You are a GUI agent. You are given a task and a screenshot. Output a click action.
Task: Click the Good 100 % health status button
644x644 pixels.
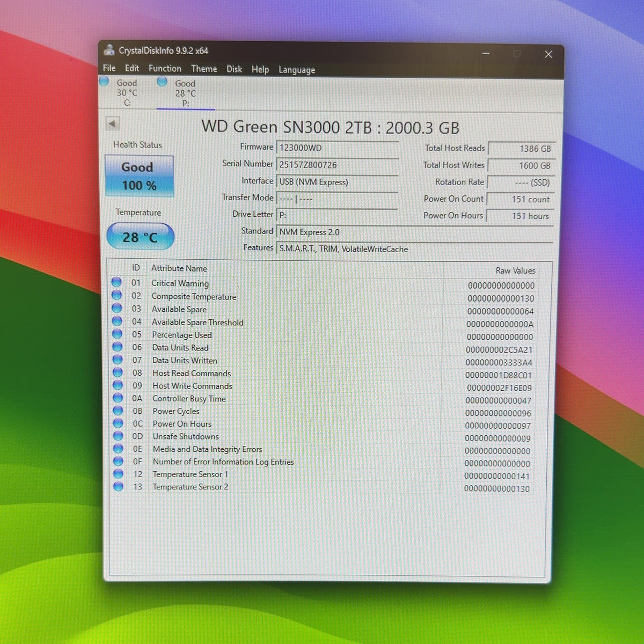click(140, 176)
